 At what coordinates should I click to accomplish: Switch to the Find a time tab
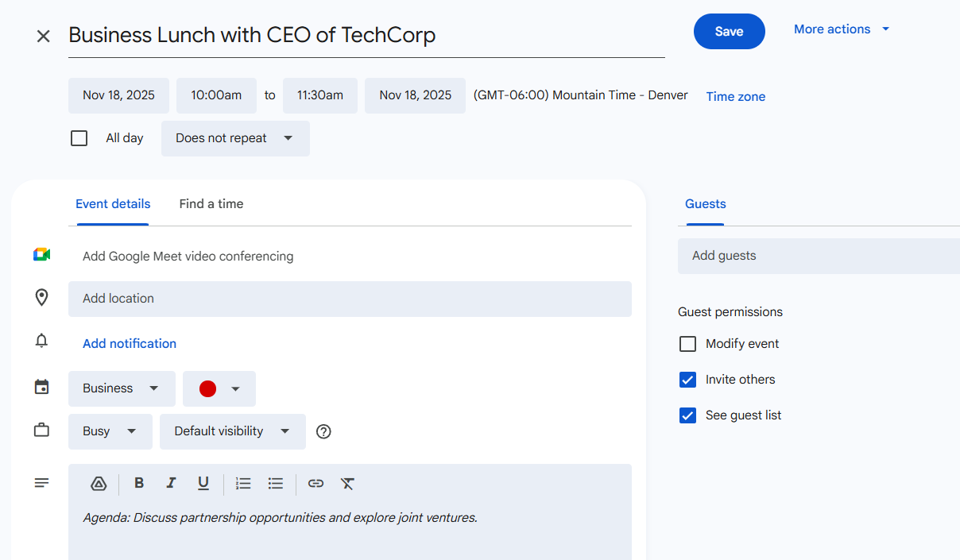pyautogui.click(x=211, y=204)
